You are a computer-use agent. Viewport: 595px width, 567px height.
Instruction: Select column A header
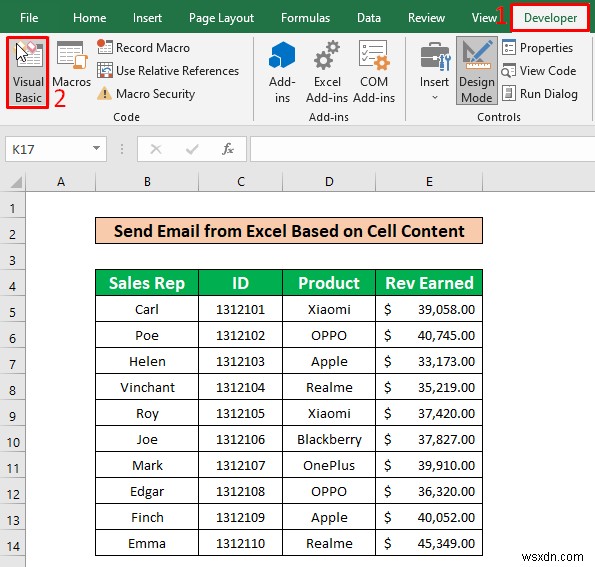click(61, 182)
